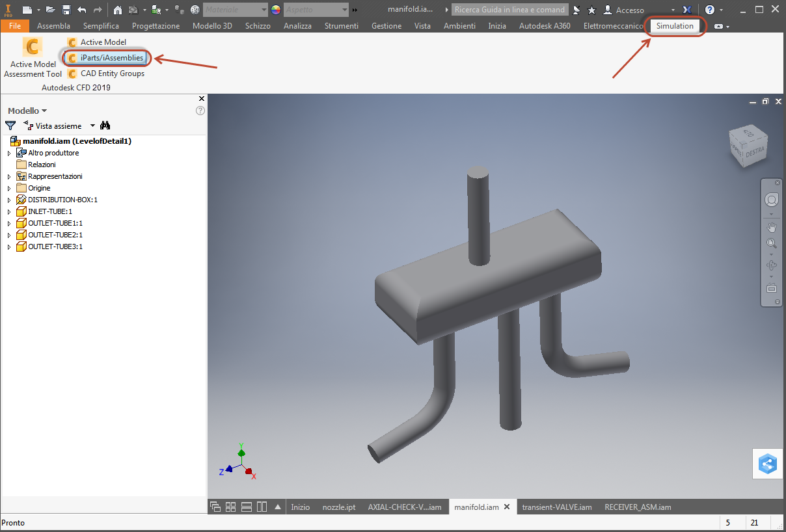Screen dimensions: 786x532
Task: Click the appearance color wheel icon
Action: click(276, 10)
